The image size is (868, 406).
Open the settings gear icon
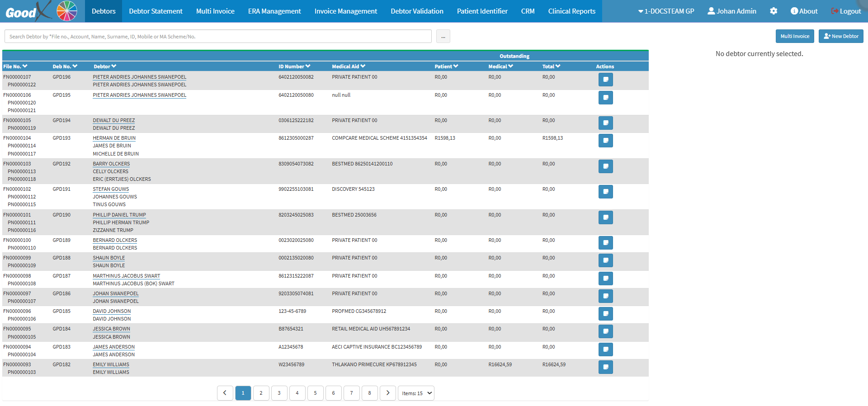point(774,11)
